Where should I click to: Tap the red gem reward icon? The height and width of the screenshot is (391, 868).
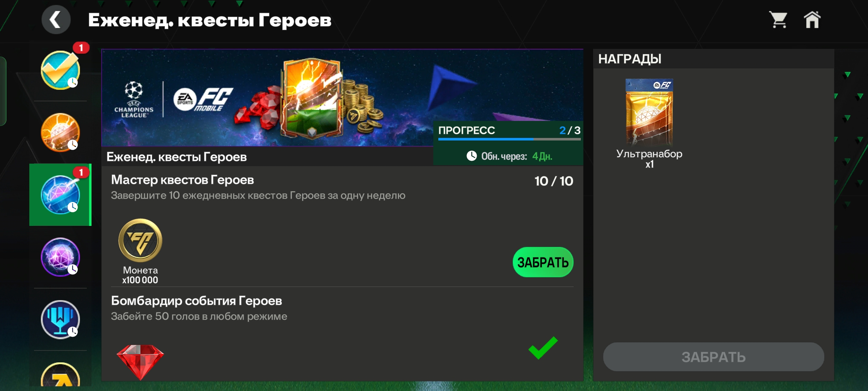coord(140,362)
